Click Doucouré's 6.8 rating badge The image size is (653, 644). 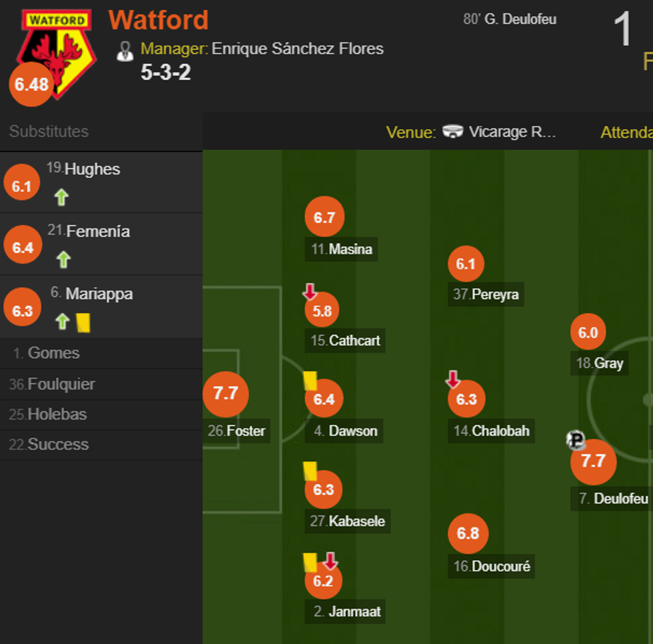pyautogui.click(x=468, y=533)
